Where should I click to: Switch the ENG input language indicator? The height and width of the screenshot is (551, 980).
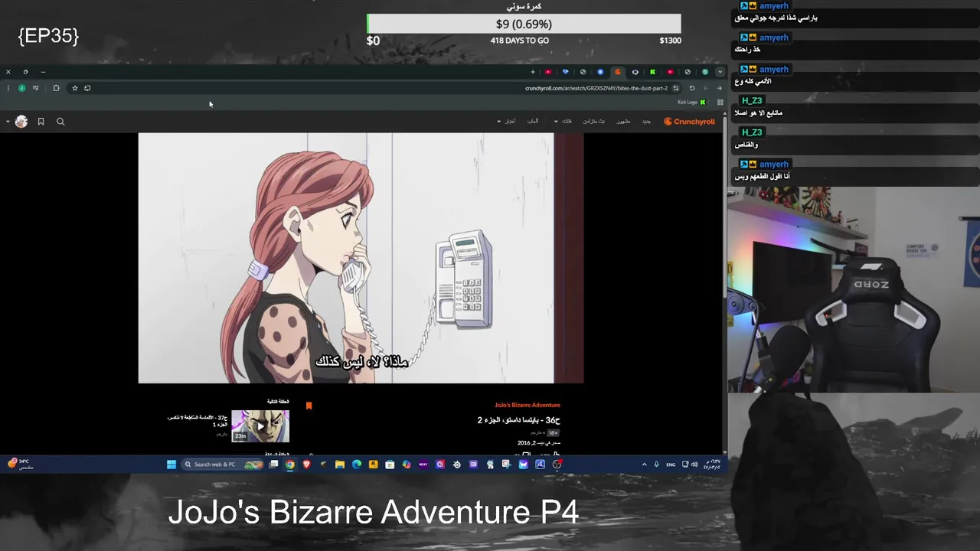coord(671,465)
